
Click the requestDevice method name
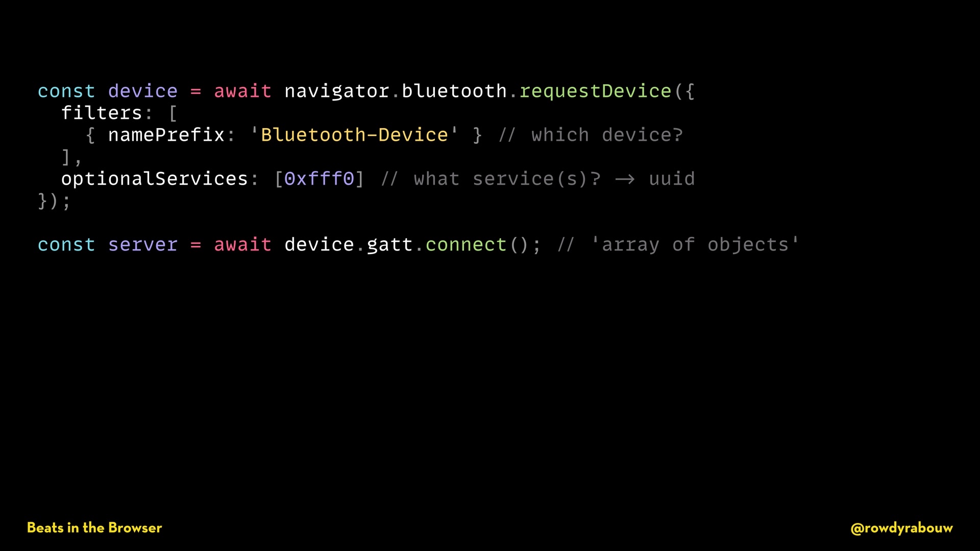coord(595,91)
